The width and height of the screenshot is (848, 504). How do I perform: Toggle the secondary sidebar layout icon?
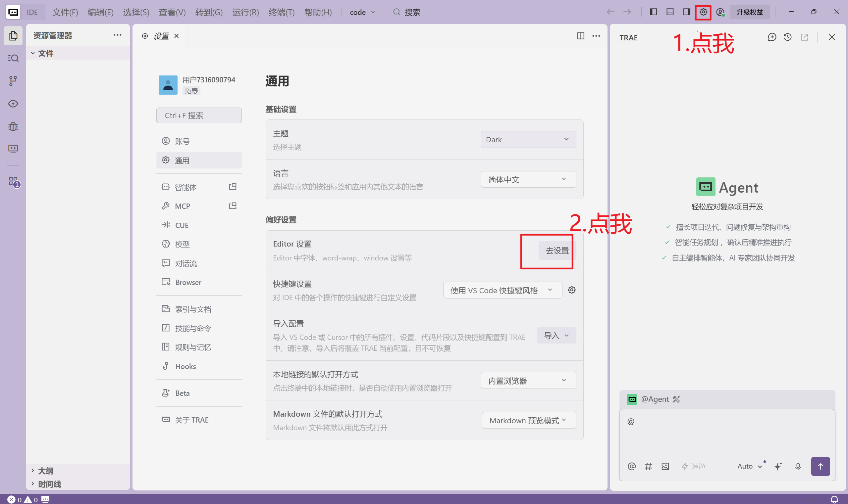point(687,12)
